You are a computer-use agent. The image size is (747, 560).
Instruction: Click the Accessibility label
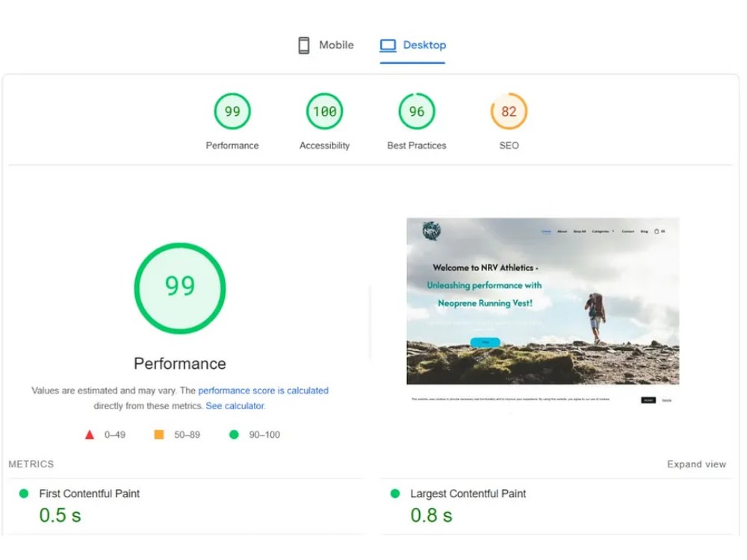(324, 146)
